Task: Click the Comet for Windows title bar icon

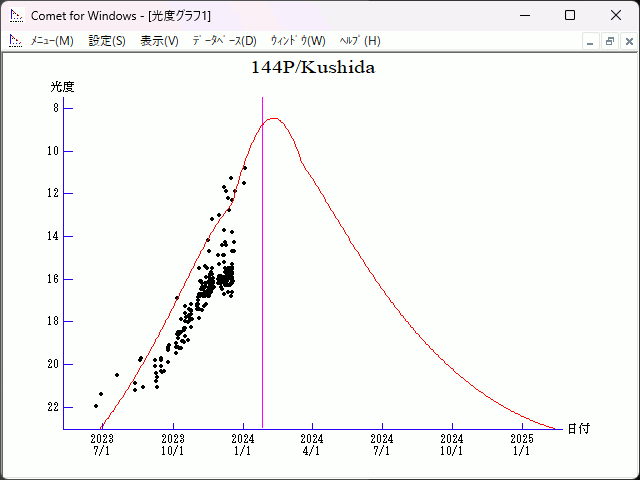Action: [x=15, y=16]
